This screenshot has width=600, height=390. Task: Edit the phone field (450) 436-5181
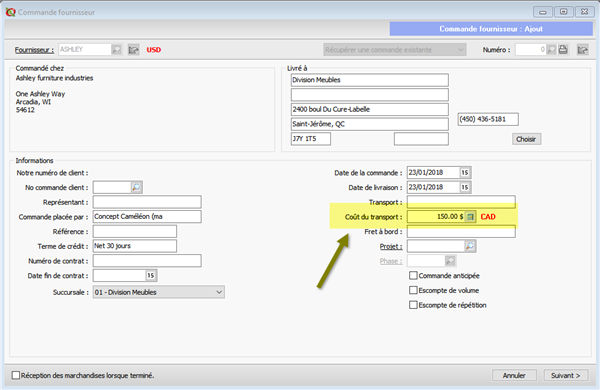coord(488,119)
